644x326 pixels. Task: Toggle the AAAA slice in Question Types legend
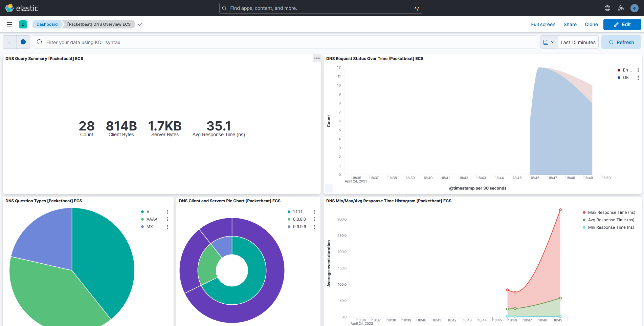tap(152, 219)
